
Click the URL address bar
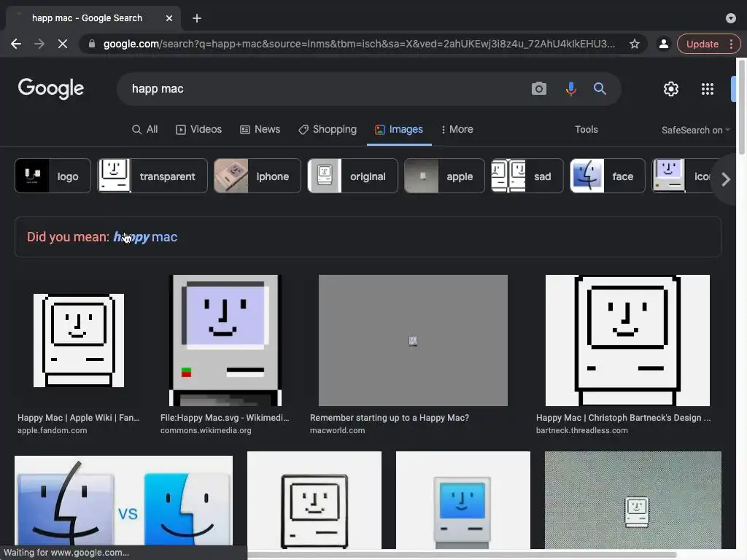point(359,44)
